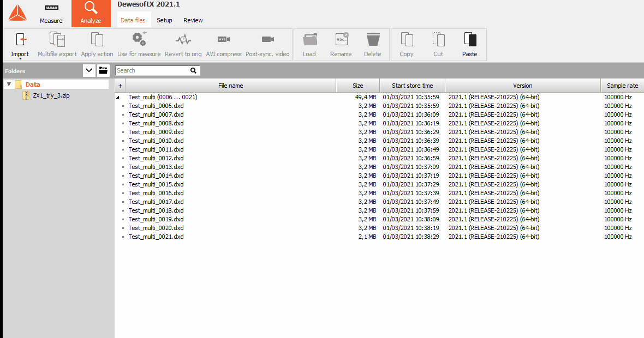The height and width of the screenshot is (338, 644).
Task: Click the open folder icon beside Folders
Action: point(103,70)
